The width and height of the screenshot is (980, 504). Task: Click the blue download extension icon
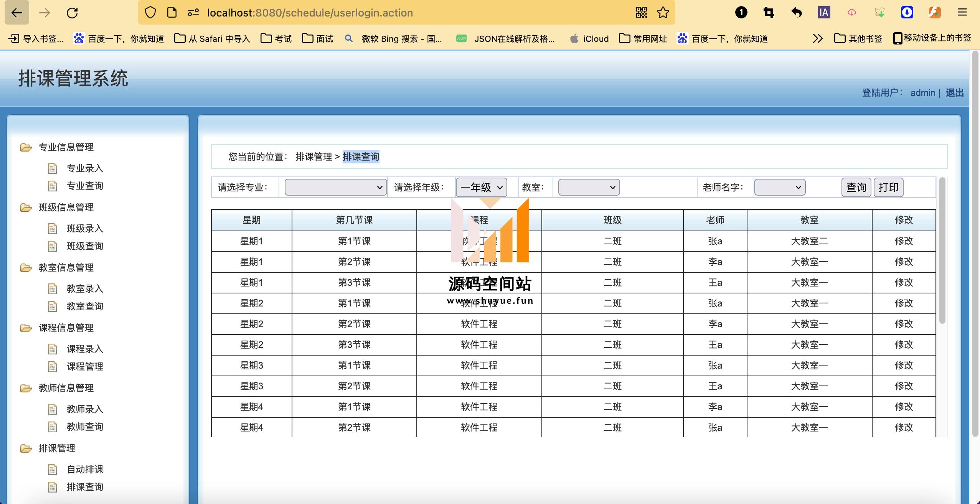pos(907,13)
